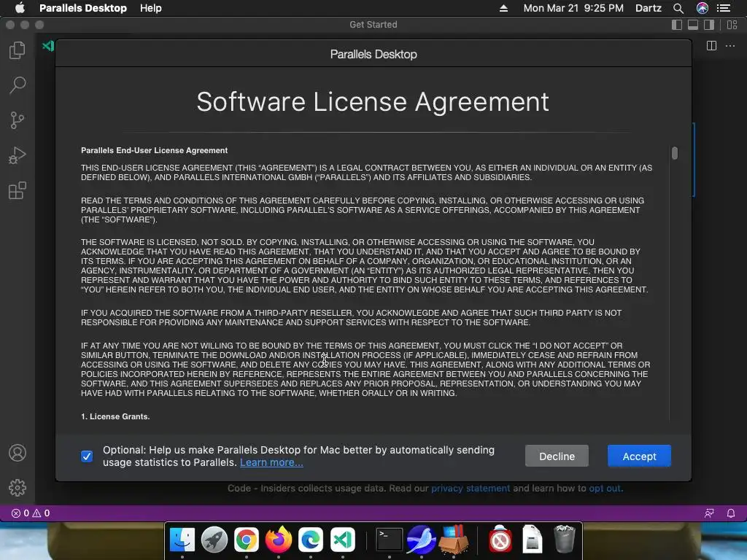
Task: Open the editor More Actions ellipsis
Action: 730,46
